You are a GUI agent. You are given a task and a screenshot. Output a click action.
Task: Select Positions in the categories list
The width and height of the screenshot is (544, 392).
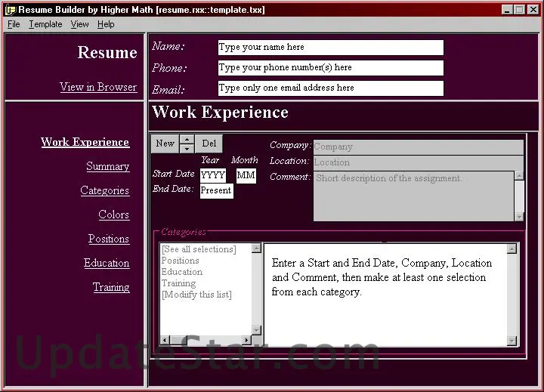181,261
